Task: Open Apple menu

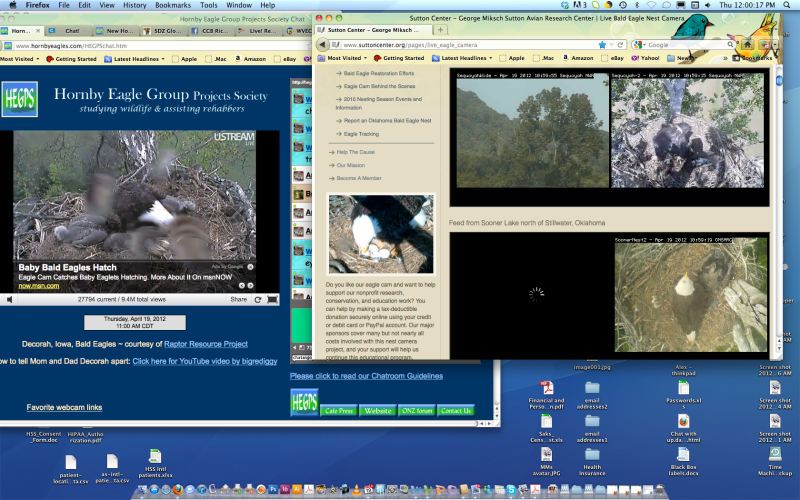Action: point(13,5)
